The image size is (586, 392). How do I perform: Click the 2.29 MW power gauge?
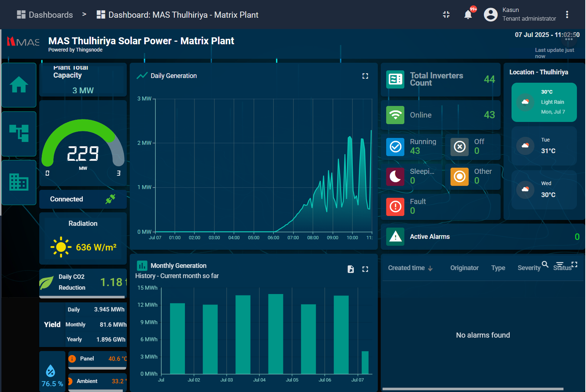point(83,148)
